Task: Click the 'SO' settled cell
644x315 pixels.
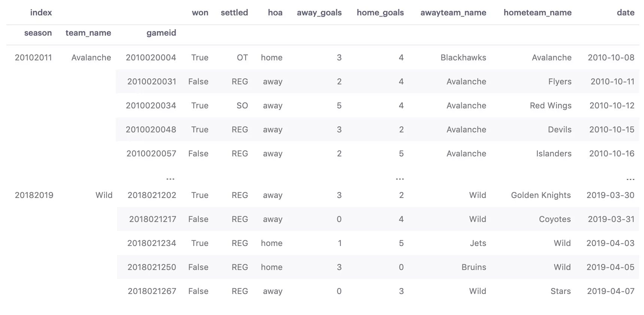Action: pyautogui.click(x=242, y=106)
